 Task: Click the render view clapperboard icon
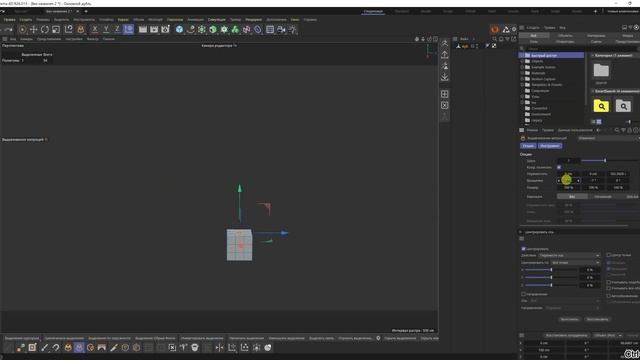pyautogui.click(x=142, y=29)
